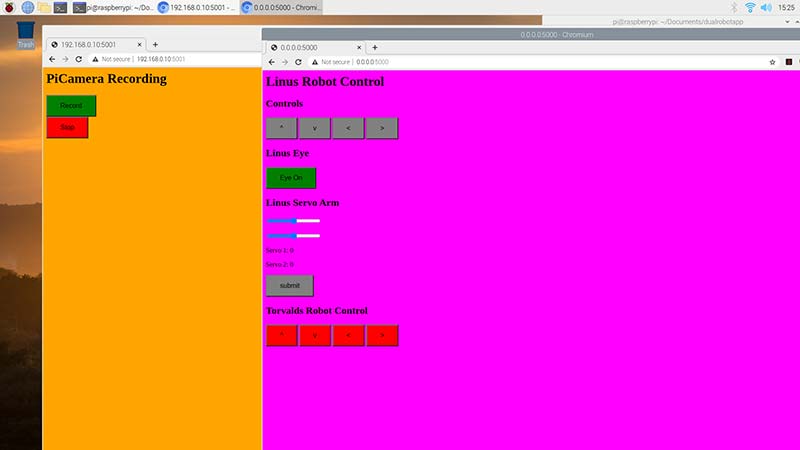The image size is (800, 450).
Task: Open the volume speaker tray icon
Action: coord(766,7)
